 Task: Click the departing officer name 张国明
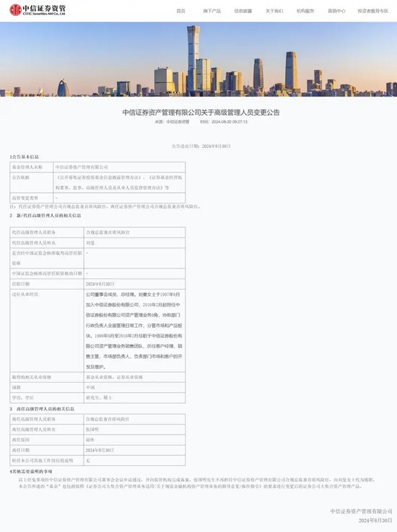135,429
